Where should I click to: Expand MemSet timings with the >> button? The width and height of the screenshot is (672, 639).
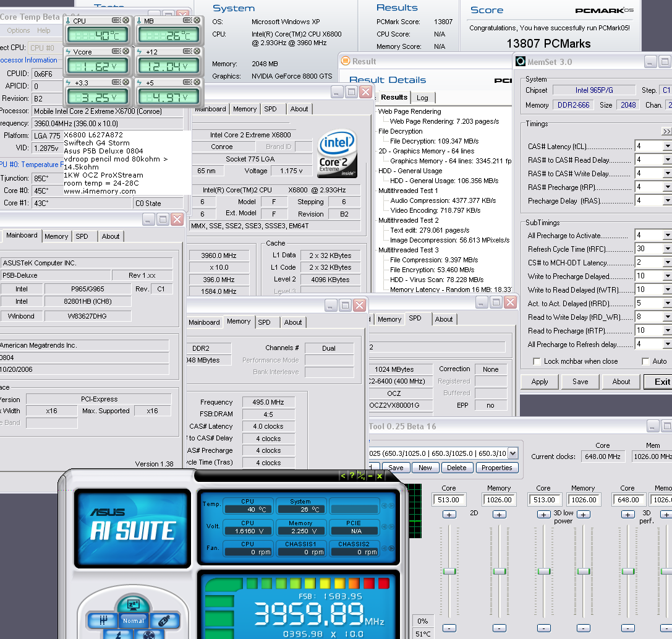tap(667, 132)
